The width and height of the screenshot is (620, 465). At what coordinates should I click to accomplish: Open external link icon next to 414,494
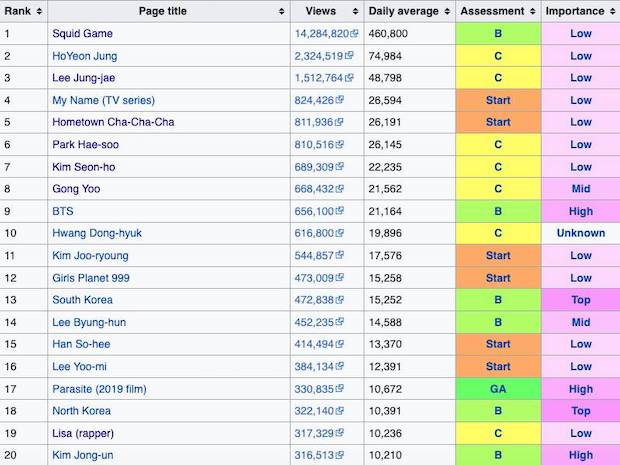coord(339,344)
